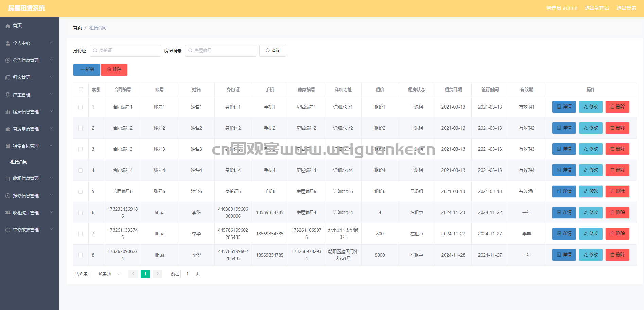This screenshot has height=310, width=644.
Task: Expand the 租客管理 menu chevron
Action: tap(51, 77)
